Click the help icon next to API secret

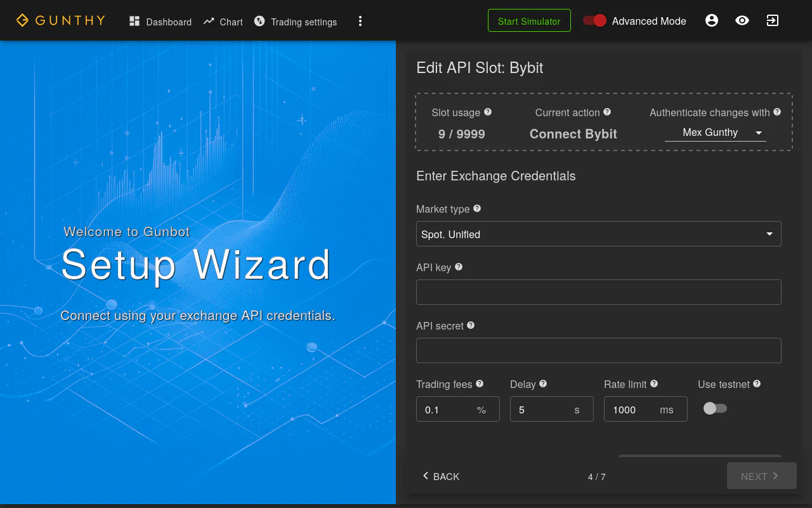(x=471, y=325)
